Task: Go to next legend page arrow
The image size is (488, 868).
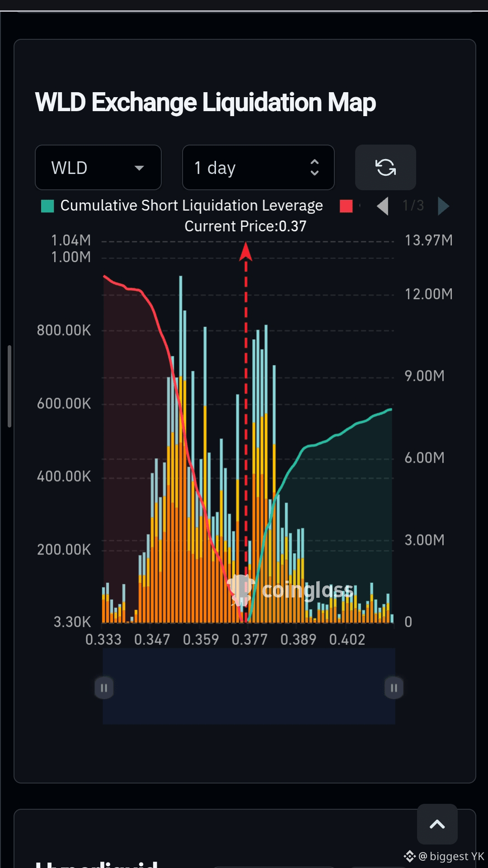Action: tap(444, 206)
